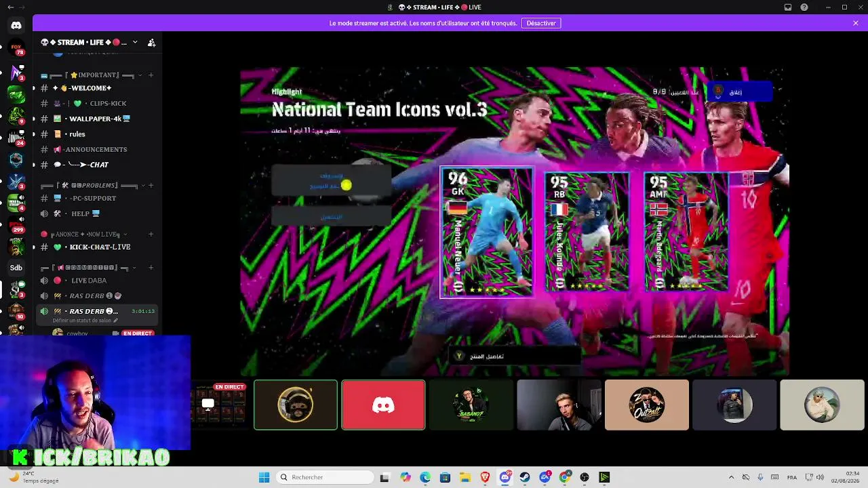Open File Explorer from the taskbar
868x488 pixels.
pos(465,477)
